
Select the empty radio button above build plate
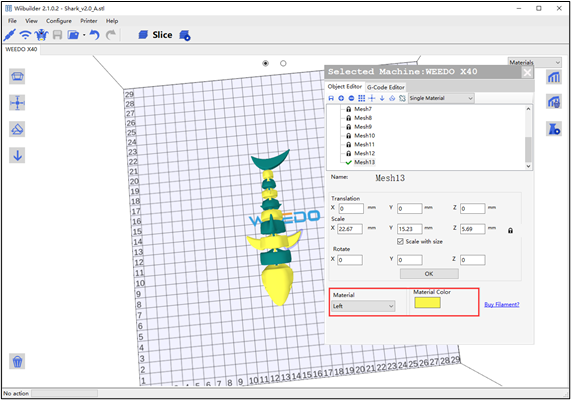[283, 63]
